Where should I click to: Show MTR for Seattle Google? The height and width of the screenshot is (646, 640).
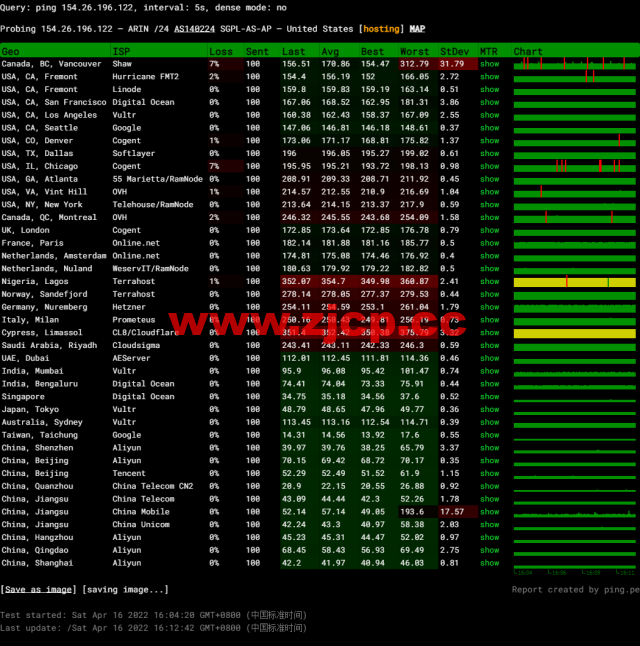(x=490, y=128)
